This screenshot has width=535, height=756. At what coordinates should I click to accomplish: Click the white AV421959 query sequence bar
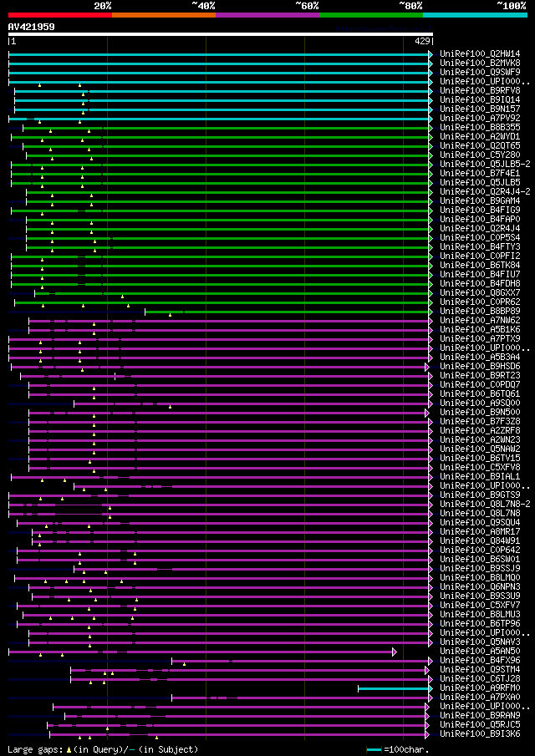click(221, 34)
